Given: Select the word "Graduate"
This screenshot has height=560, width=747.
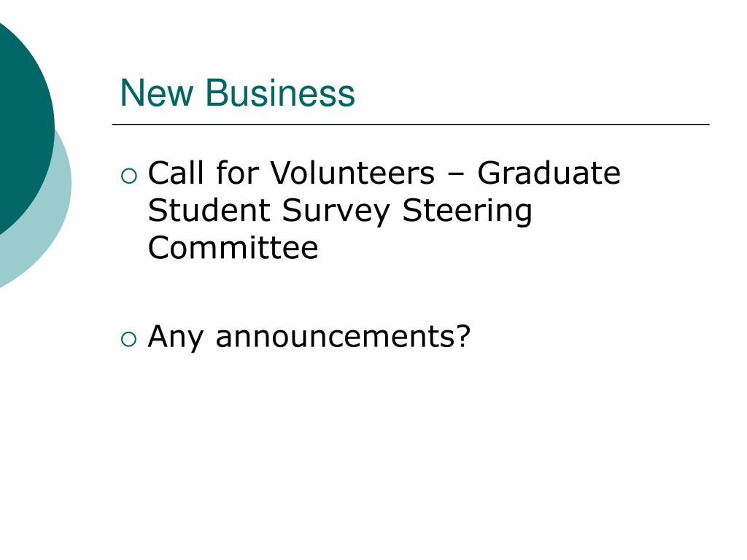Looking at the screenshot, I should [x=549, y=172].
